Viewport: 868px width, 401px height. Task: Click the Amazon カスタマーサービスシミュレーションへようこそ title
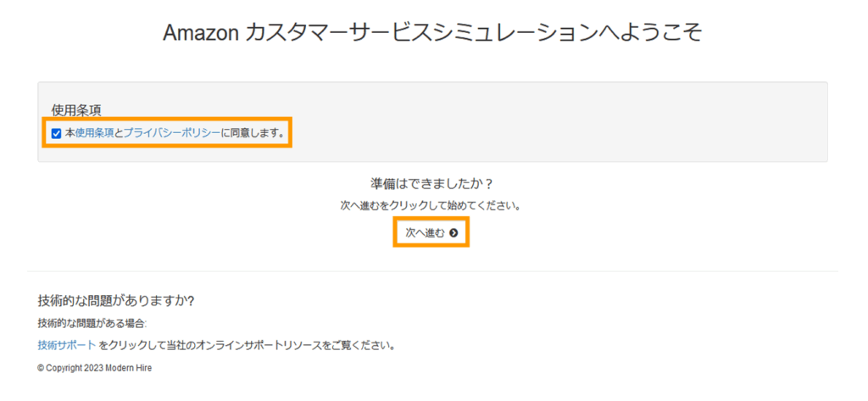pos(433,33)
